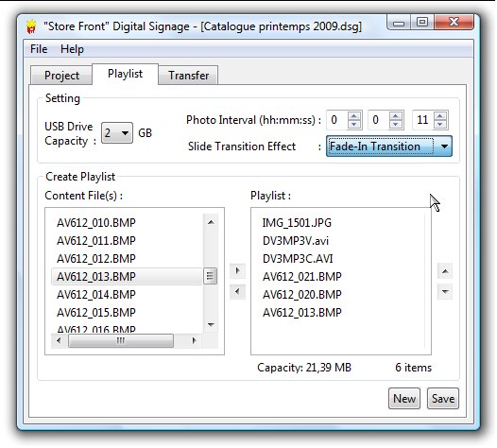The height and width of the screenshot is (448, 497).
Task: Switch to the Transfer tab
Action: click(188, 76)
